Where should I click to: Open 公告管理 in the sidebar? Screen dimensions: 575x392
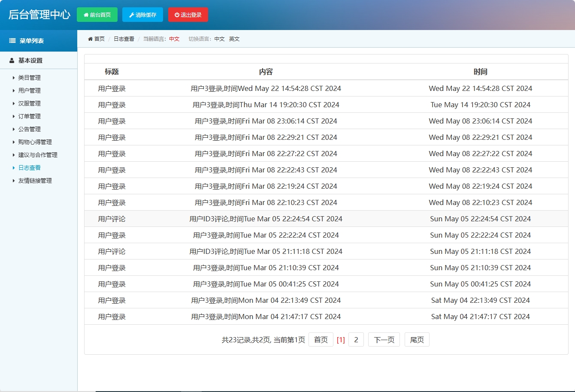click(x=29, y=129)
